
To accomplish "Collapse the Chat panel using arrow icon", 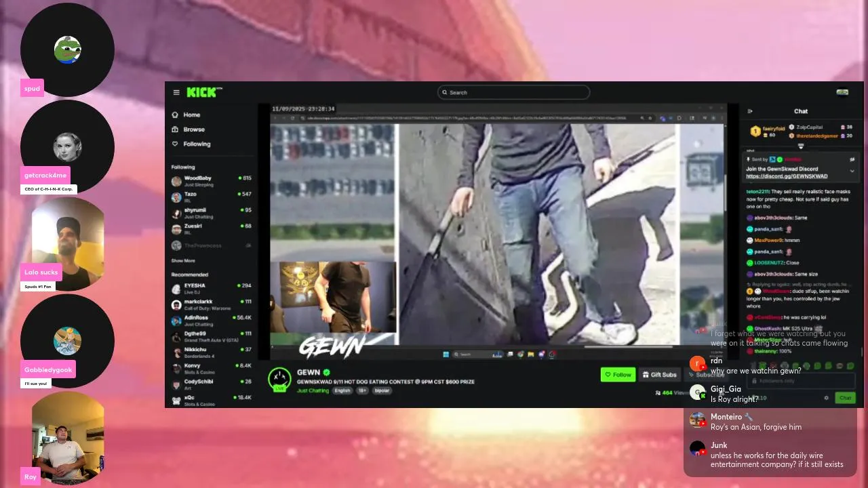I will point(750,111).
